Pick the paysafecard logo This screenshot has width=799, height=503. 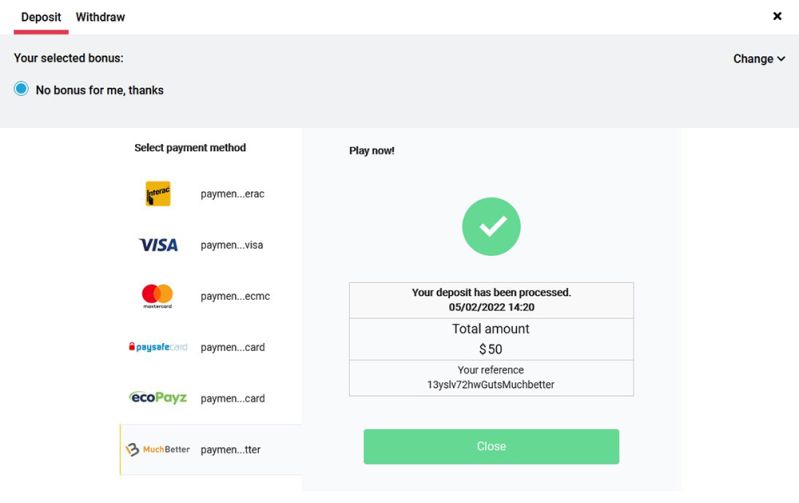[x=158, y=347]
